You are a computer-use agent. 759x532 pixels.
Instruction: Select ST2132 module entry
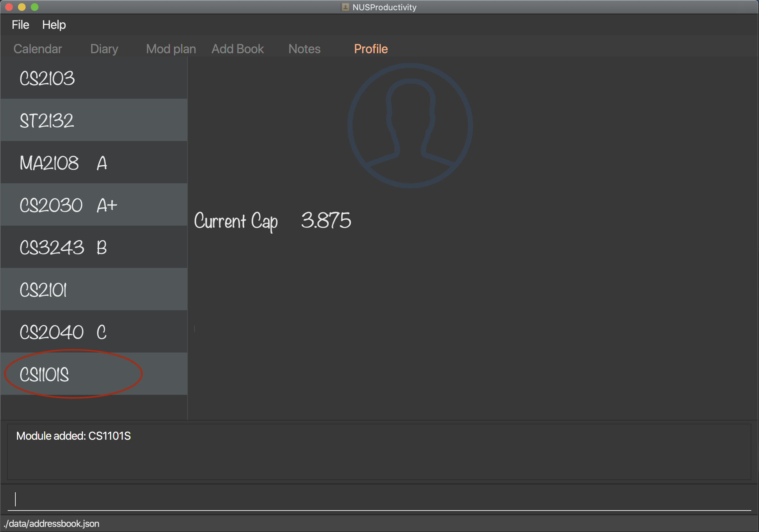pos(95,119)
